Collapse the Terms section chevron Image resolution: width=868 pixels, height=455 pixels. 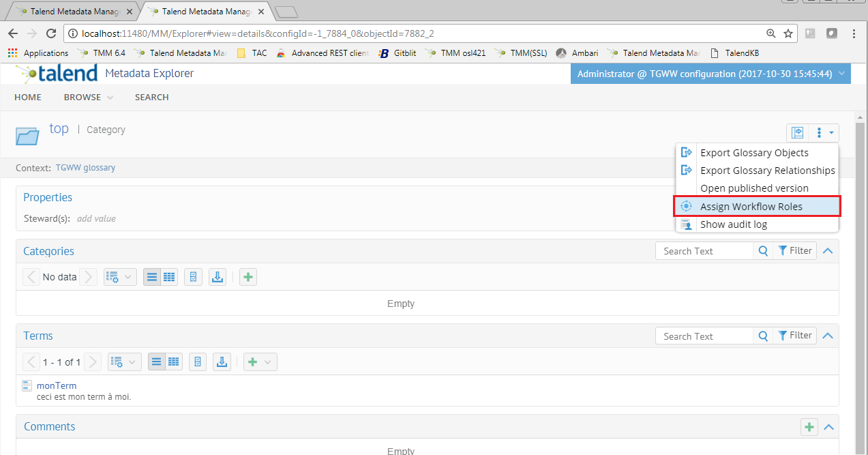coord(828,336)
